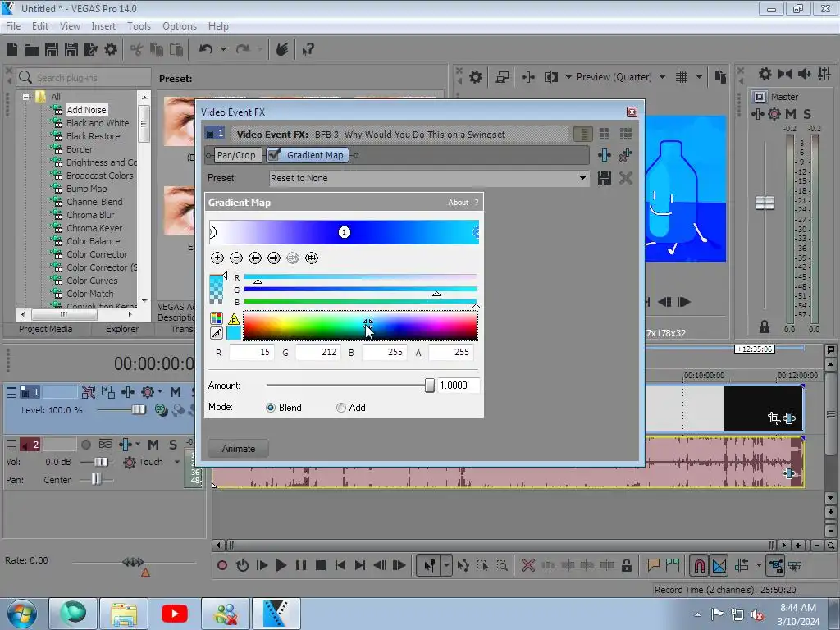Click the timeline Record button
Viewport: 840px width, 630px height.
[x=221, y=566]
